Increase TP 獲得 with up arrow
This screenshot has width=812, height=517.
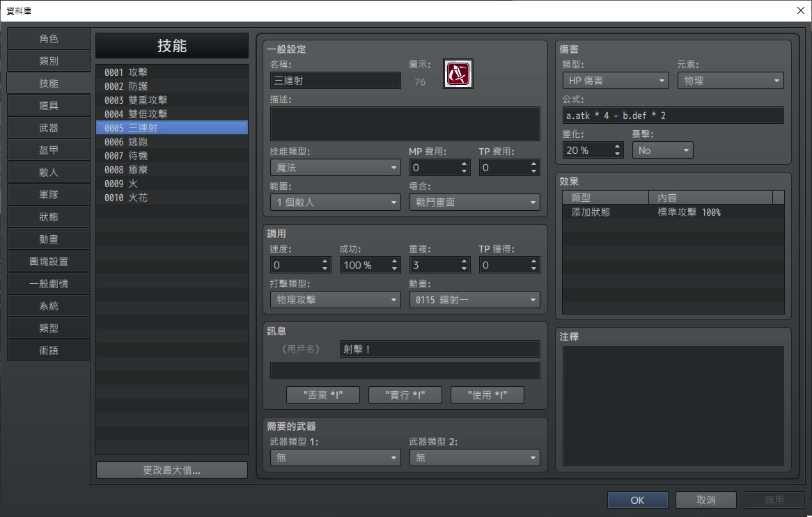(533, 261)
